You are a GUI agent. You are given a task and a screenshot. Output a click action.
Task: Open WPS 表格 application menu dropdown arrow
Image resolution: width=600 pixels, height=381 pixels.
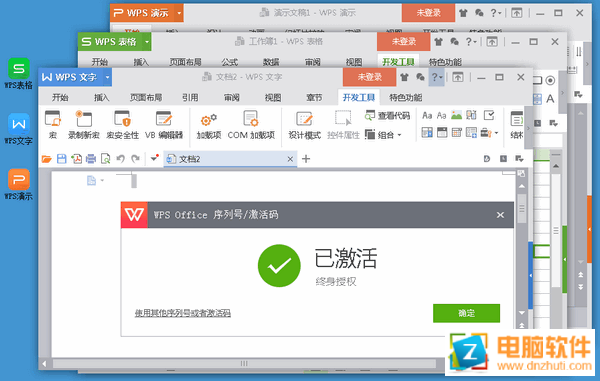[147, 42]
